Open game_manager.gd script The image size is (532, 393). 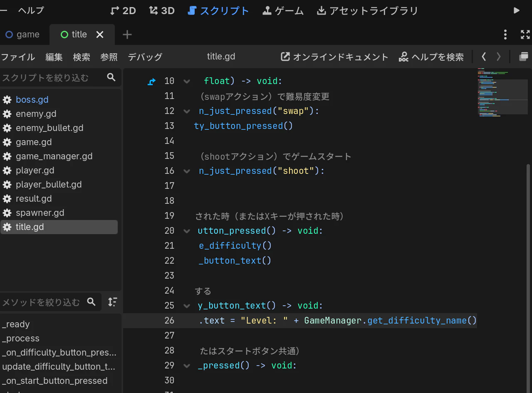54,156
